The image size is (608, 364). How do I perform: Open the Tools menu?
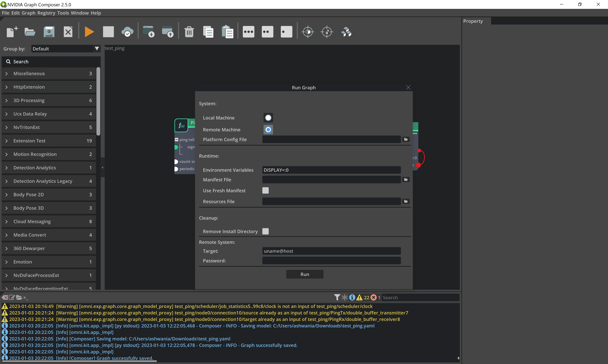click(x=63, y=13)
